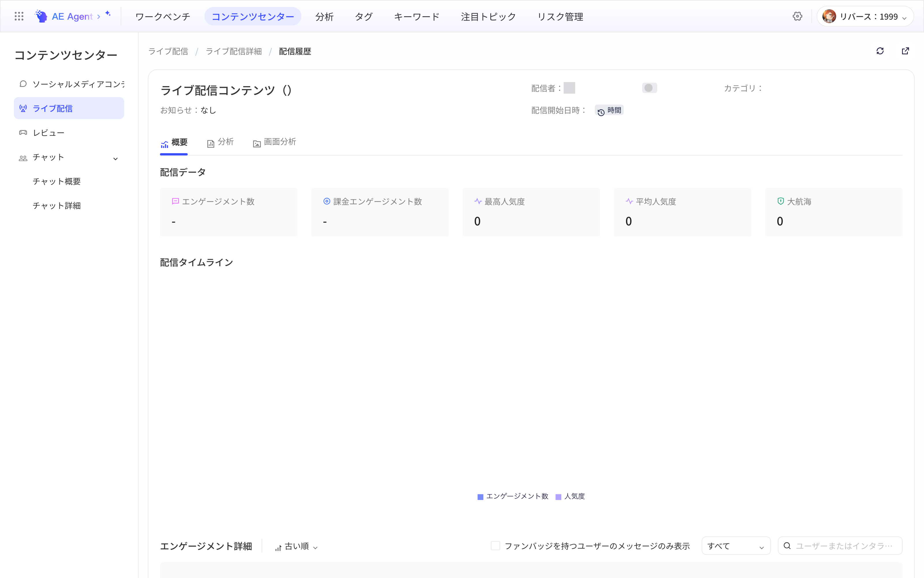
Task: Select the 概要 tab
Action: [174, 142]
